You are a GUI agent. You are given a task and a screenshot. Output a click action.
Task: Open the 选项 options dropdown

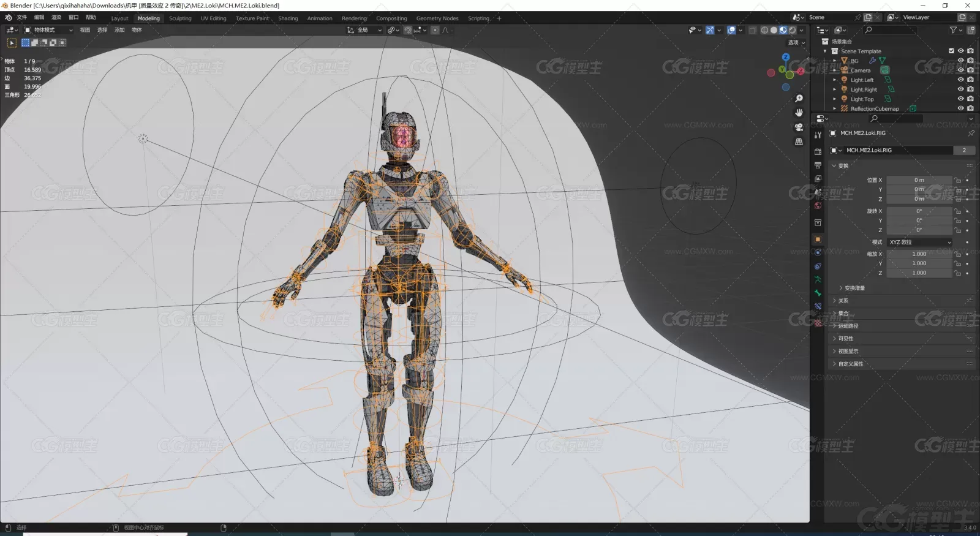(796, 43)
